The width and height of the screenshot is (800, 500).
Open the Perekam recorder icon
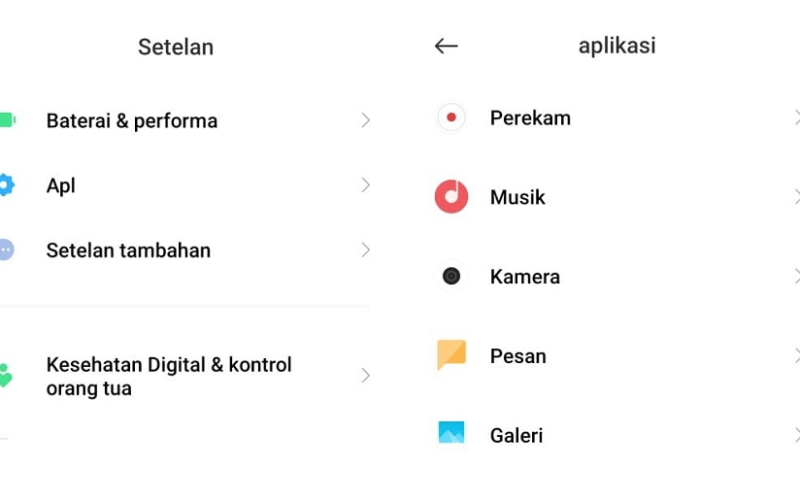point(451,117)
